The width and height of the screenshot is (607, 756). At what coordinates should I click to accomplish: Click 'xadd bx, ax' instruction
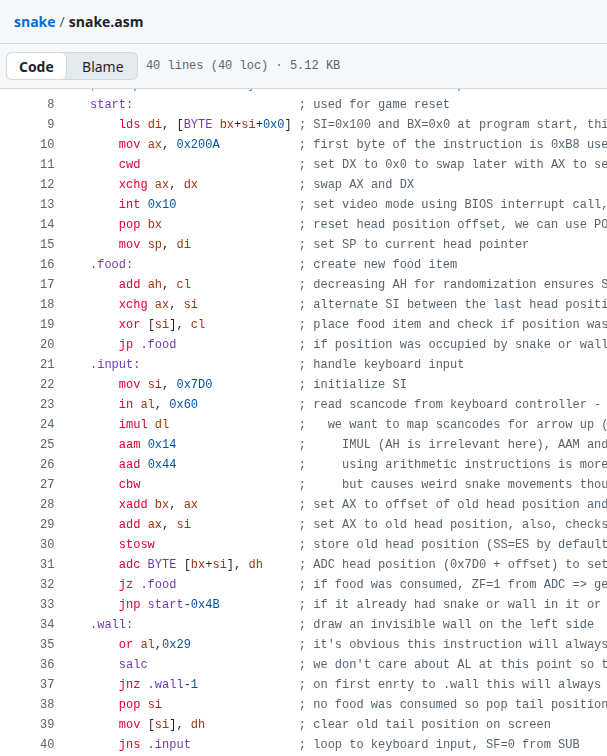pos(158,504)
